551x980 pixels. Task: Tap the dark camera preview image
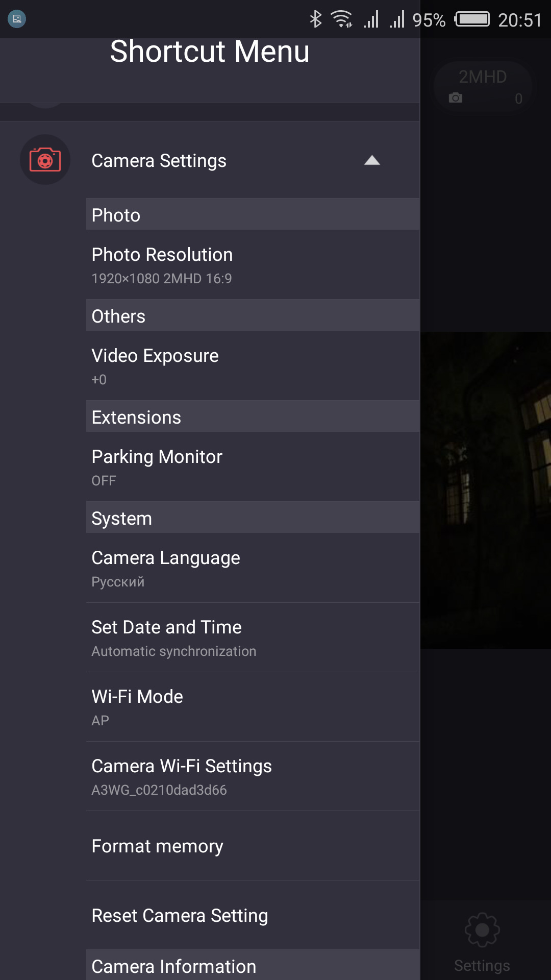pos(486,490)
